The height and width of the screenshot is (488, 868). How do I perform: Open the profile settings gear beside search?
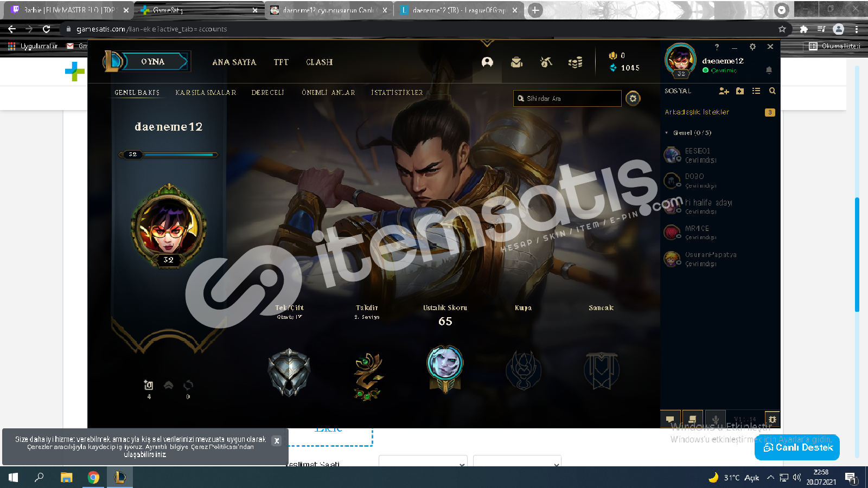click(633, 99)
